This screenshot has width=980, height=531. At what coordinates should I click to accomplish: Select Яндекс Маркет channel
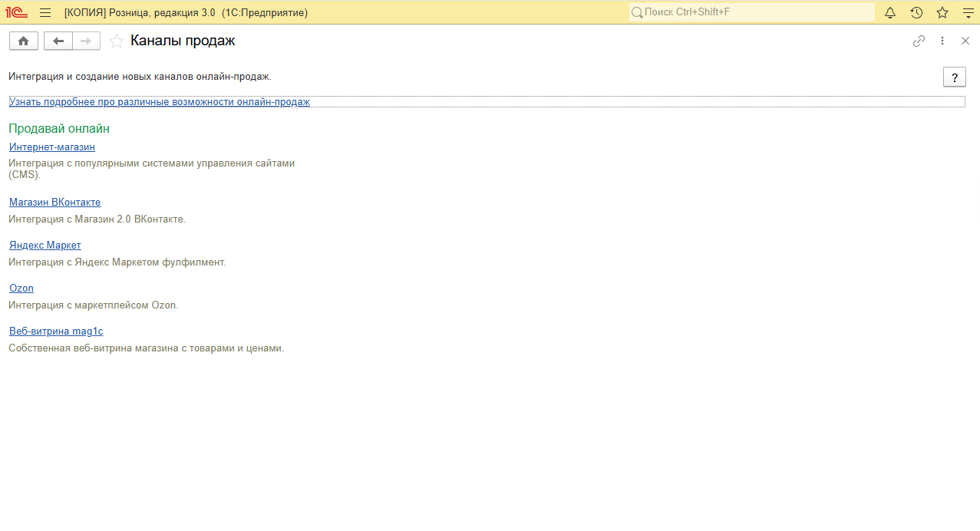45,245
